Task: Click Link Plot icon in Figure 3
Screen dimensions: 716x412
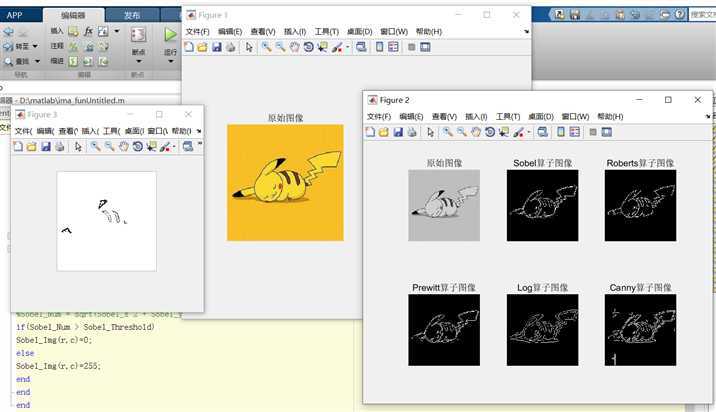Action: (188, 147)
